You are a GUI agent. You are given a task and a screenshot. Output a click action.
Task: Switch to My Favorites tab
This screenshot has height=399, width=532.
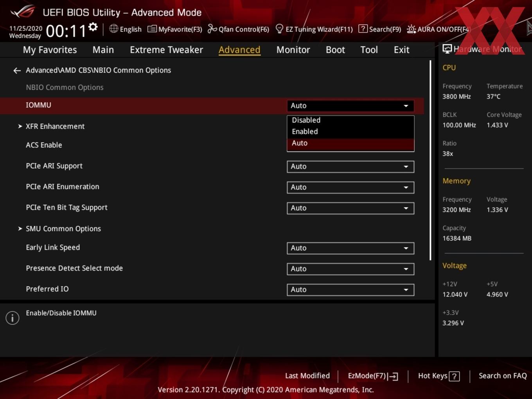50,50
